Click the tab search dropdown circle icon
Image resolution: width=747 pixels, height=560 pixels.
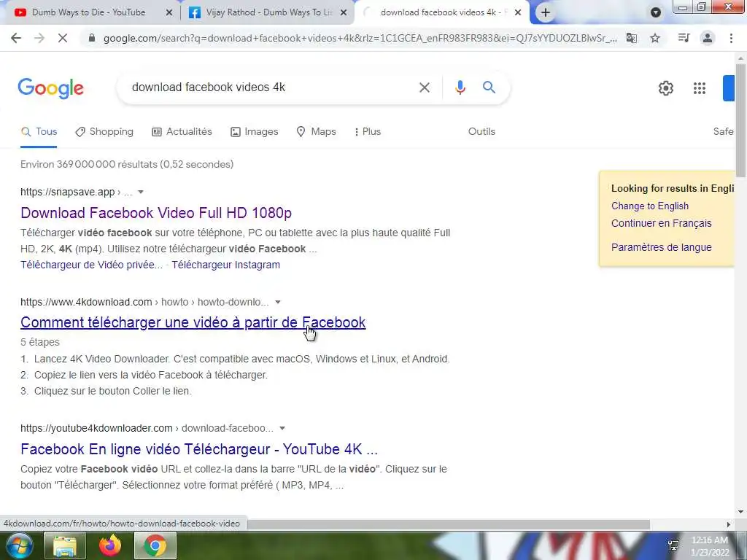click(656, 13)
